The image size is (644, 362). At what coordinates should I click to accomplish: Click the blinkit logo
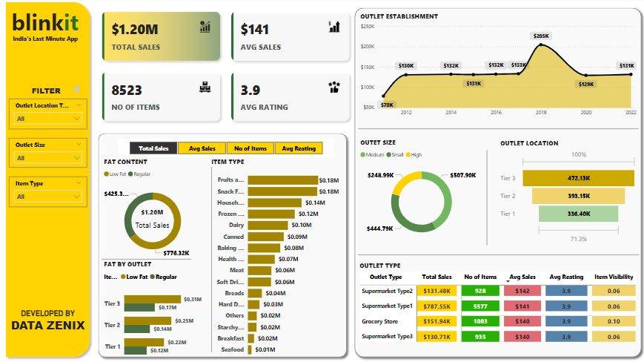point(45,22)
